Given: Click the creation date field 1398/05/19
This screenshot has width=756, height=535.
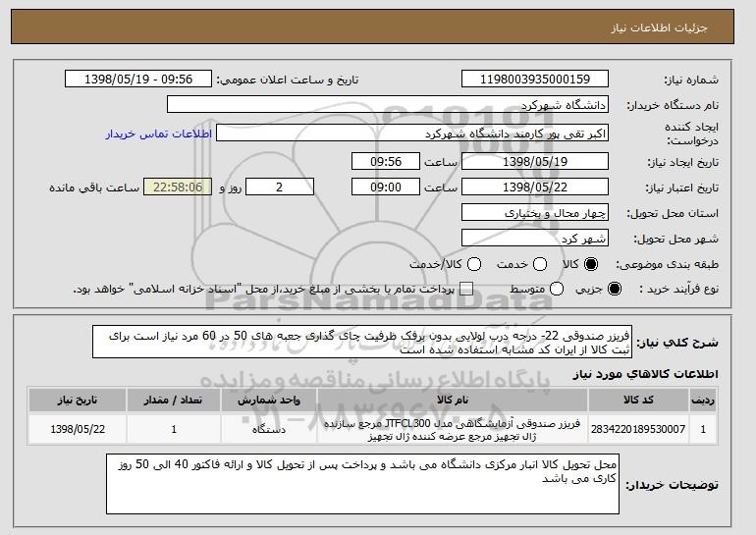Looking at the screenshot, I should (x=535, y=161).
